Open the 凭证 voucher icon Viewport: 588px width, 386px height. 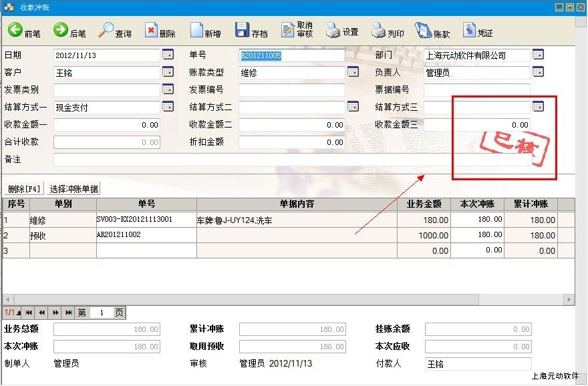pos(468,31)
